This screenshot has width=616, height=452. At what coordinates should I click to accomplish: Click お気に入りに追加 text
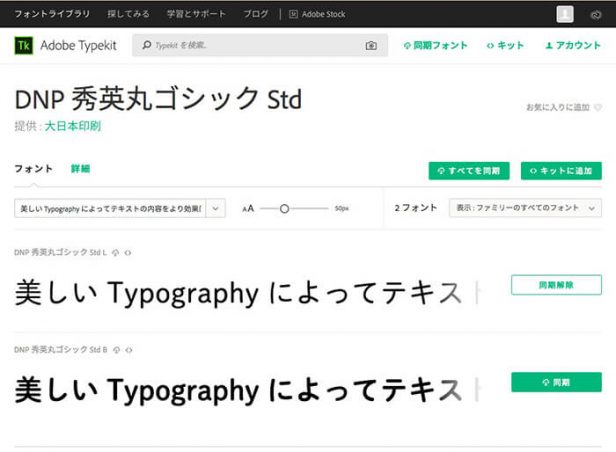click(x=558, y=107)
